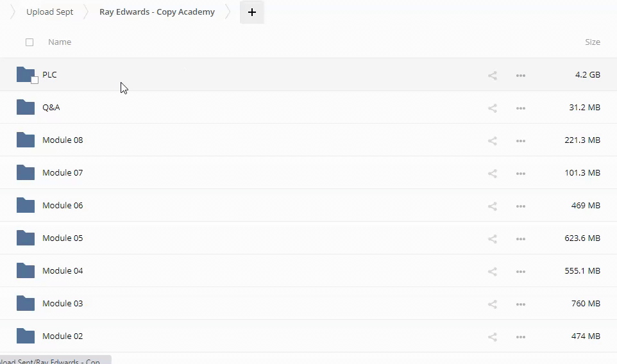Share the Q&A folder

point(493,108)
